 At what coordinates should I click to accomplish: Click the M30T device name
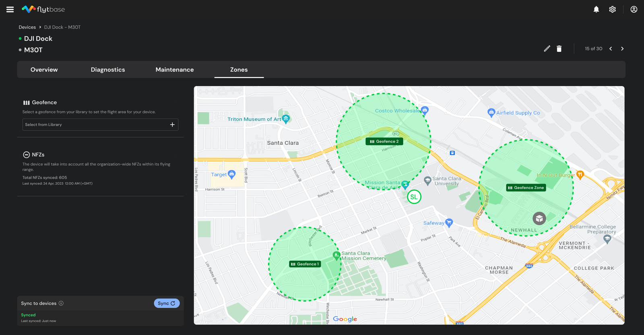pos(33,50)
